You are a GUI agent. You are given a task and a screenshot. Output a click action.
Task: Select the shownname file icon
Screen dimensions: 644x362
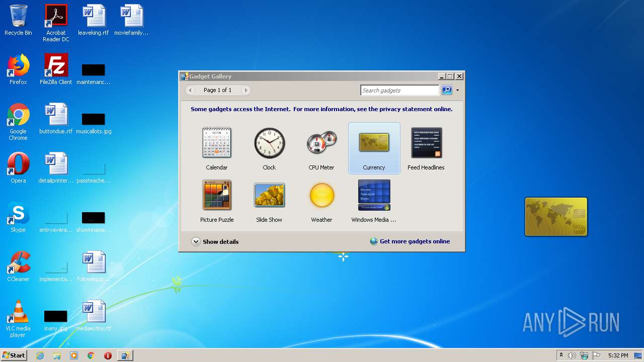tap(94, 222)
